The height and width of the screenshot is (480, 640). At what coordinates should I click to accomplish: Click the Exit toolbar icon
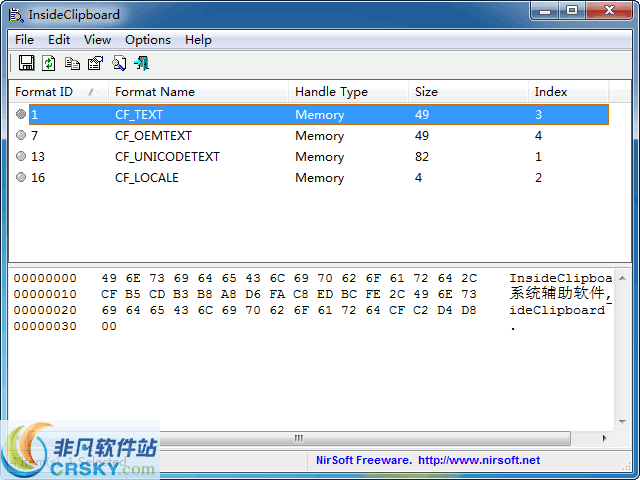point(142,63)
